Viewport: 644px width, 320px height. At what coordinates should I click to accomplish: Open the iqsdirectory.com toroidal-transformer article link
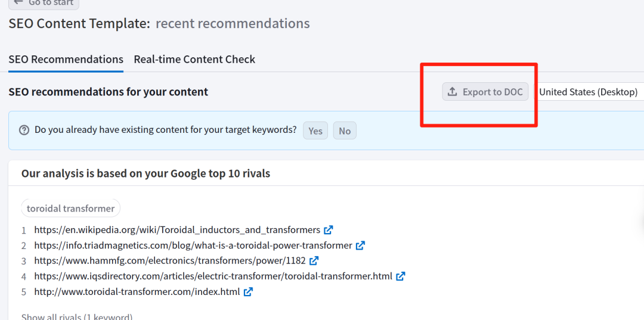click(213, 276)
